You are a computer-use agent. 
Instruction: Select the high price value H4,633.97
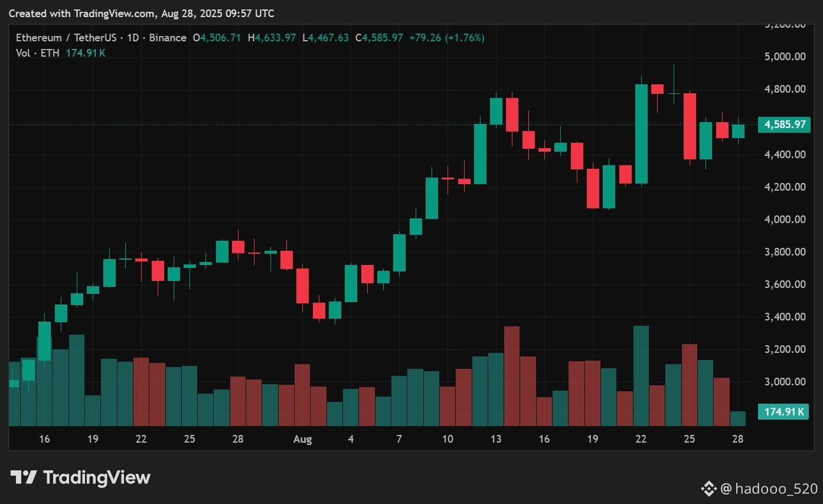click(272, 38)
